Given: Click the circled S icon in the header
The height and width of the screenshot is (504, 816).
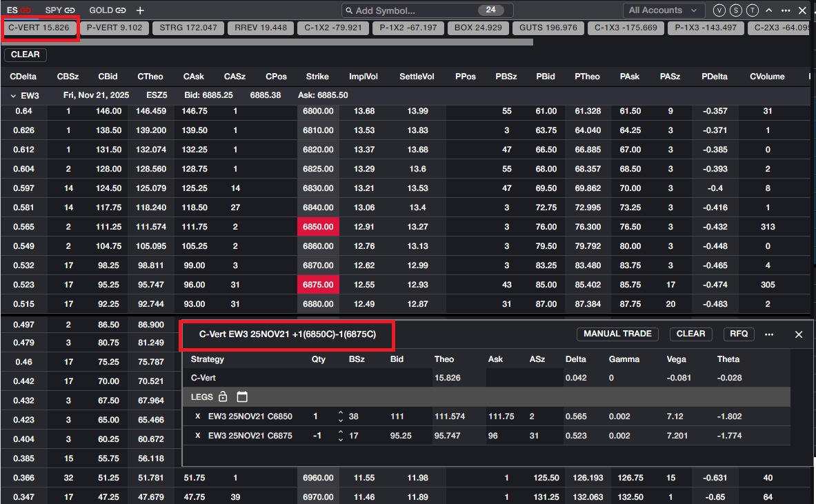Looking at the screenshot, I should pyautogui.click(x=736, y=10).
